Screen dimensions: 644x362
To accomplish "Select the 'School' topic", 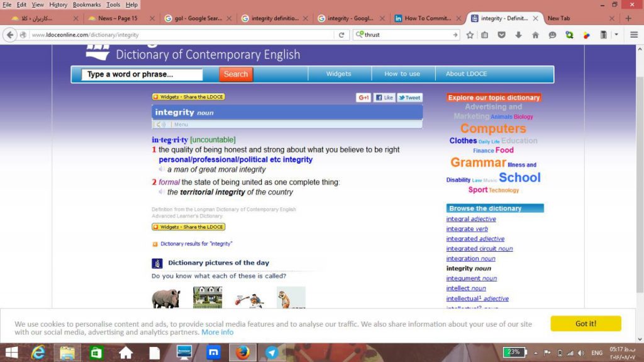I will click(x=519, y=178).
